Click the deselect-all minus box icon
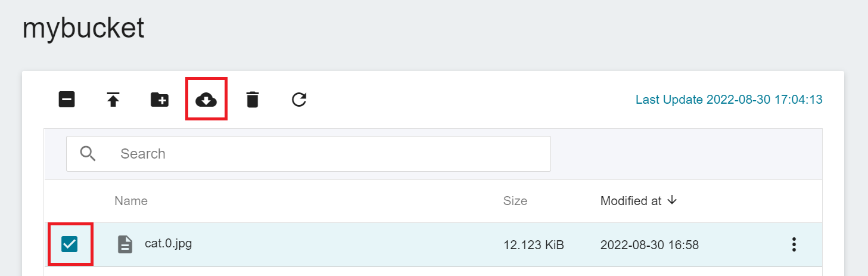This screenshot has height=276, width=868. click(x=67, y=100)
